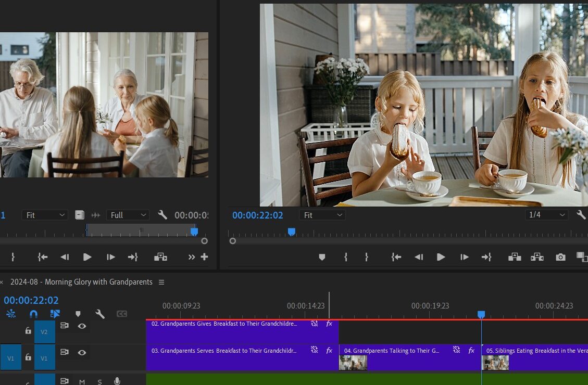Viewport: 588px width, 385px height.
Task: Open Source monitor wrench settings
Action: 162,214
